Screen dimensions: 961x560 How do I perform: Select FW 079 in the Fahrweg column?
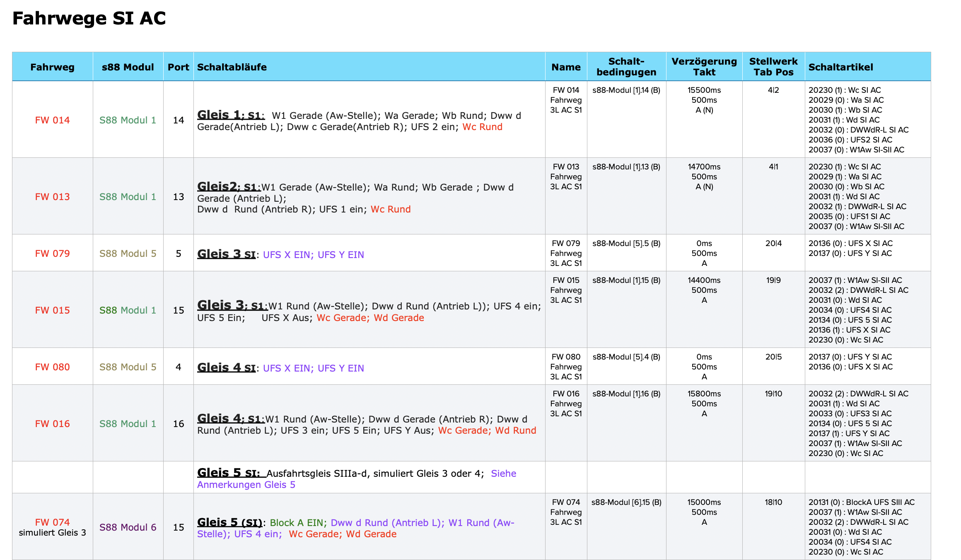pos(52,253)
